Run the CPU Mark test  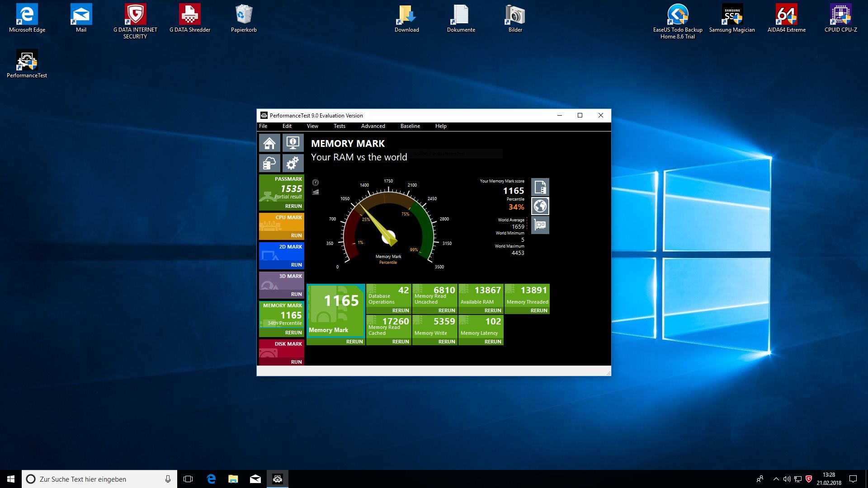pyautogui.click(x=296, y=235)
